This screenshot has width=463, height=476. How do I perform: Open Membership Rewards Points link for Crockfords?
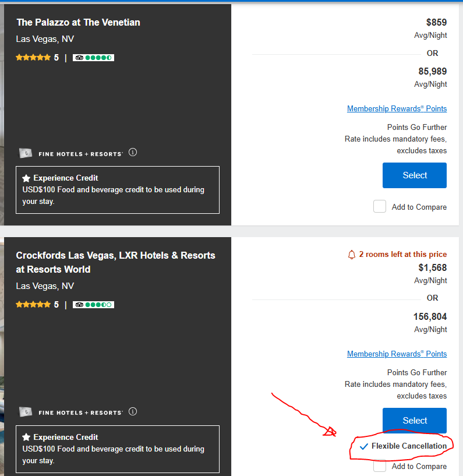tap(397, 354)
